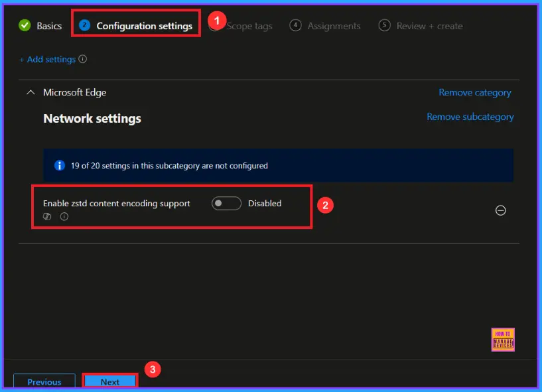Collapse the Microsoft Edge category chevron
Image resolution: width=542 pixels, height=392 pixels.
(x=31, y=92)
